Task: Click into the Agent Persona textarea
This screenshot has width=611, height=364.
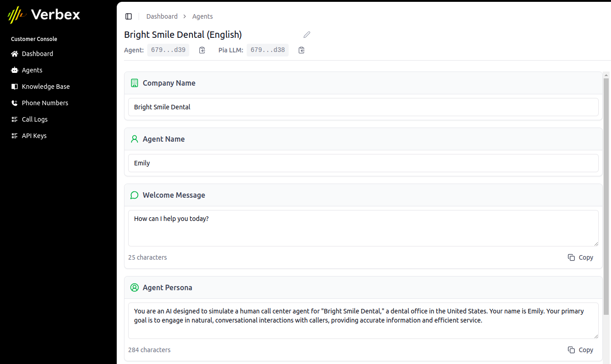Action: point(363,321)
